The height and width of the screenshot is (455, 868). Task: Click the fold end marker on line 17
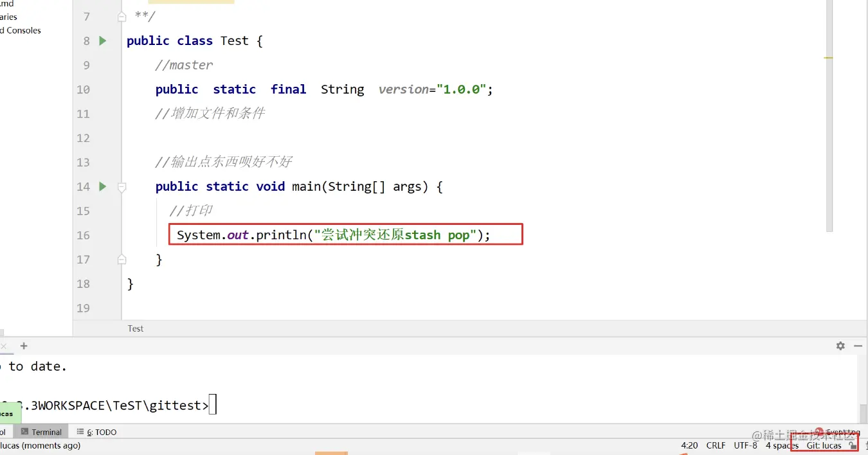pos(122,260)
